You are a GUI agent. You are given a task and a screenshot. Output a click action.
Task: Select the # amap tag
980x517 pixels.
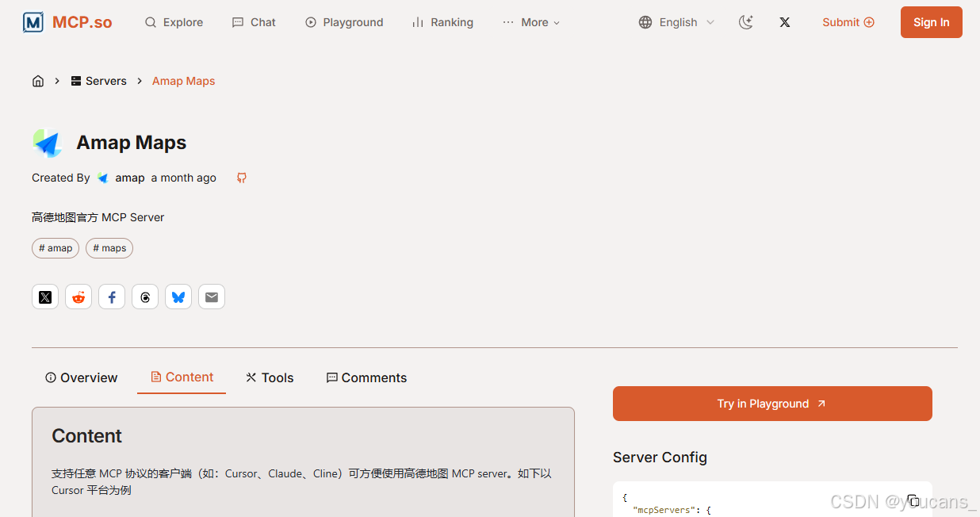pos(56,248)
